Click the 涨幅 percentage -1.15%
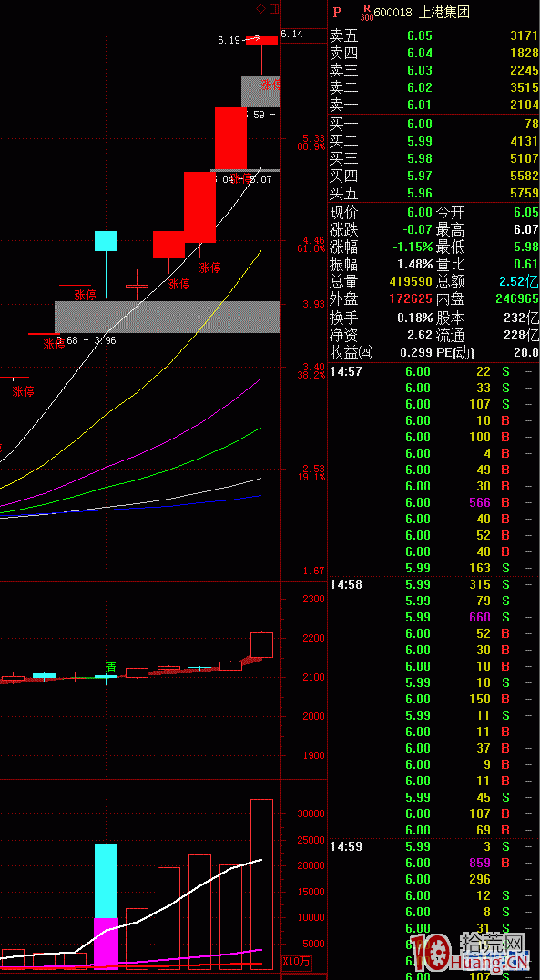 [413, 247]
